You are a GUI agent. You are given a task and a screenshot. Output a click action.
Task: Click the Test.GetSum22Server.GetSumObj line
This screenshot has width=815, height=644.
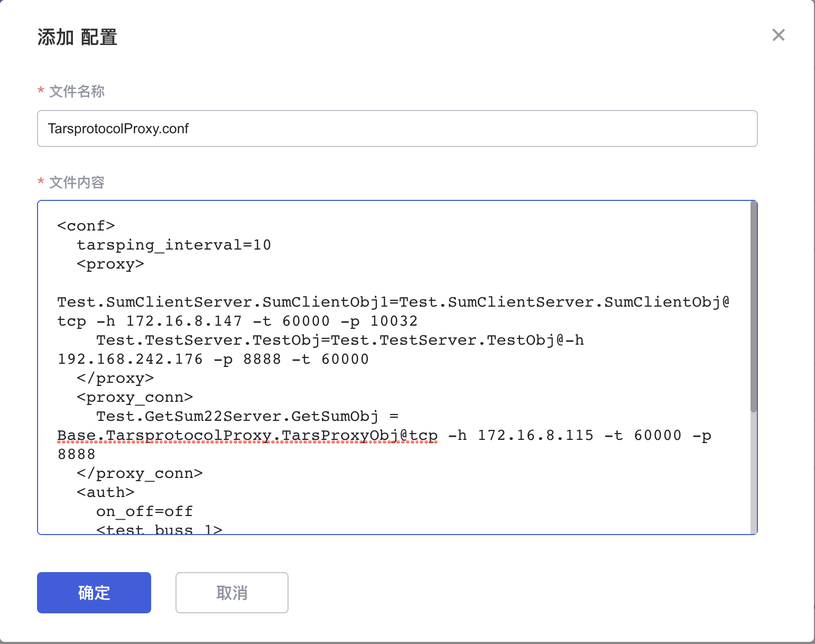point(247,416)
